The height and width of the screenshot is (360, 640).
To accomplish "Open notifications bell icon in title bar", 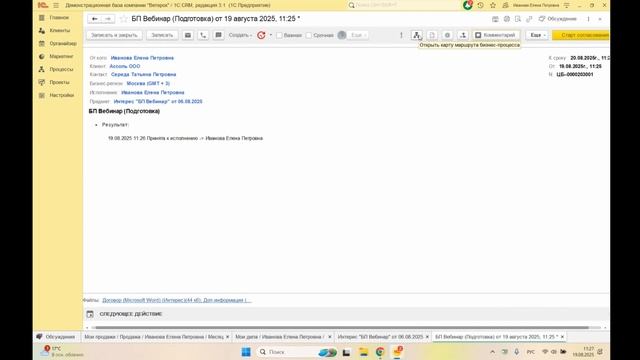I will pos(468,5).
